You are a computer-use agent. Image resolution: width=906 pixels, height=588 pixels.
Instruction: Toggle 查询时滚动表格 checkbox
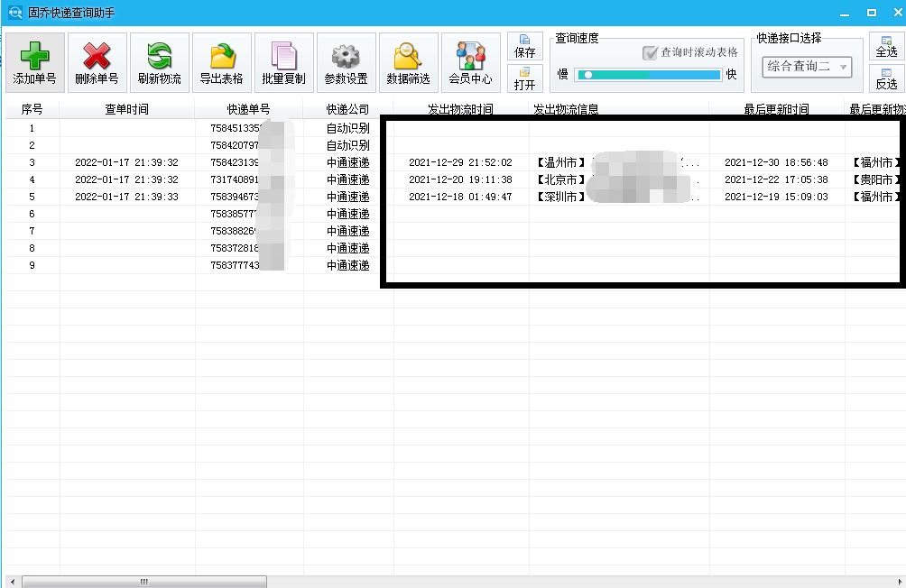650,53
